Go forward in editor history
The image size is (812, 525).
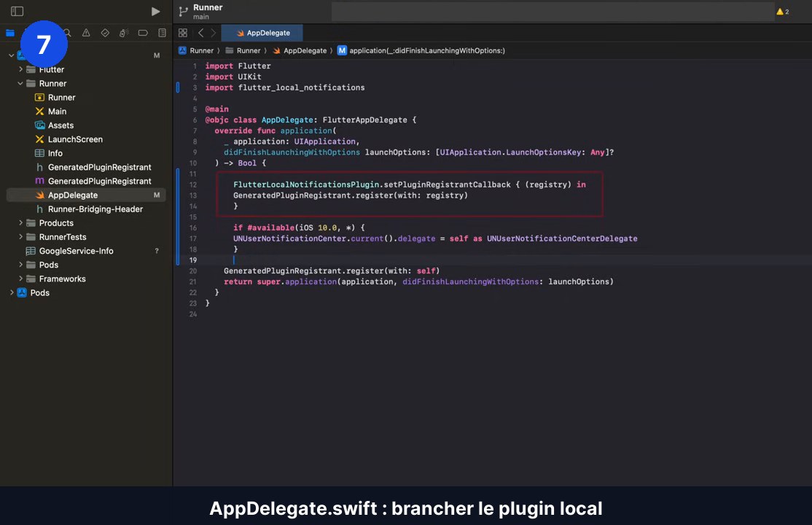pyautogui.click(x=213, y=33)
